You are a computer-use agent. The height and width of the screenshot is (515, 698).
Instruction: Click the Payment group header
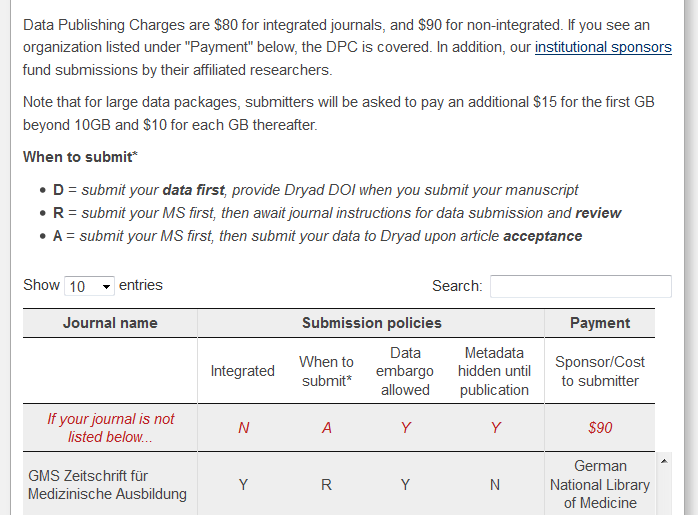click(600, 323)
